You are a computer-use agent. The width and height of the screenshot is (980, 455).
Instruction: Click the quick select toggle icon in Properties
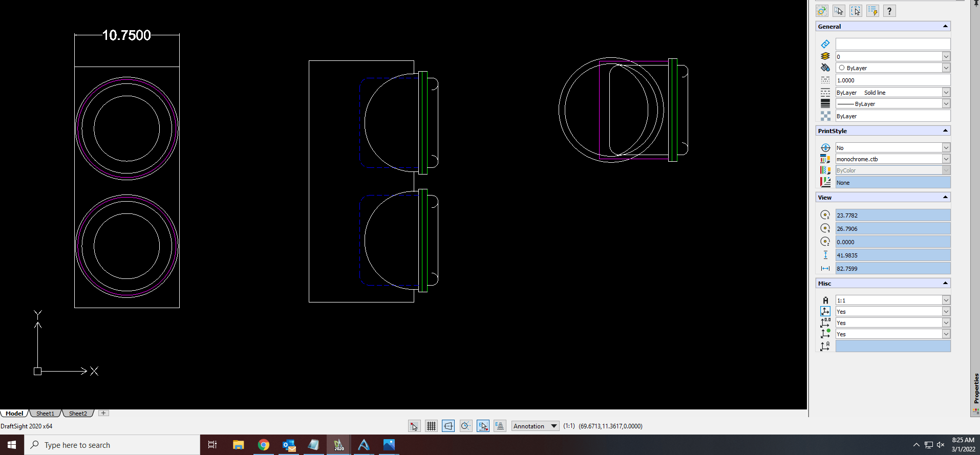coord(822,11)
